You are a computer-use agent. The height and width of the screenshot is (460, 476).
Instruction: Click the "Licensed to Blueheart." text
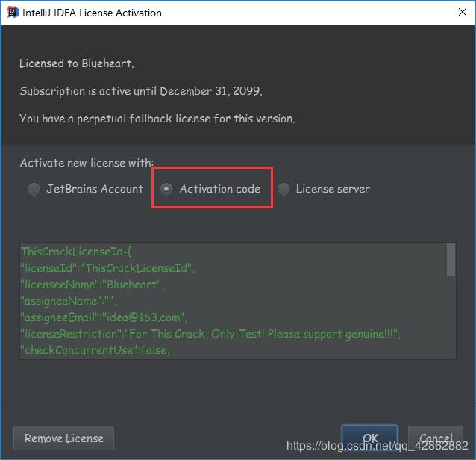[77, 63]
